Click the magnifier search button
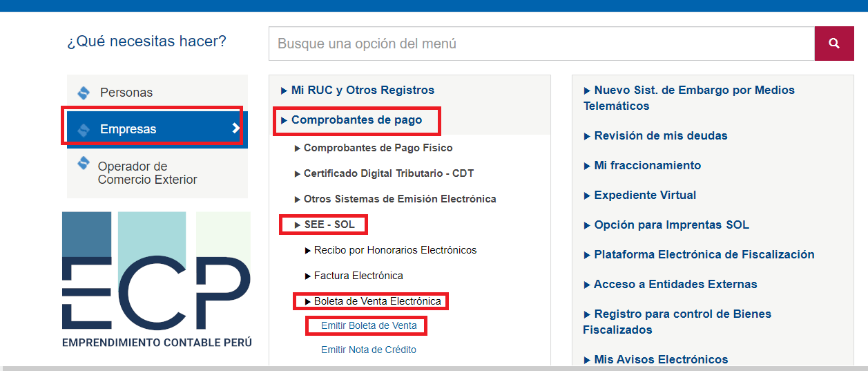Screen dimensions: 868x371 pos(834,44)
